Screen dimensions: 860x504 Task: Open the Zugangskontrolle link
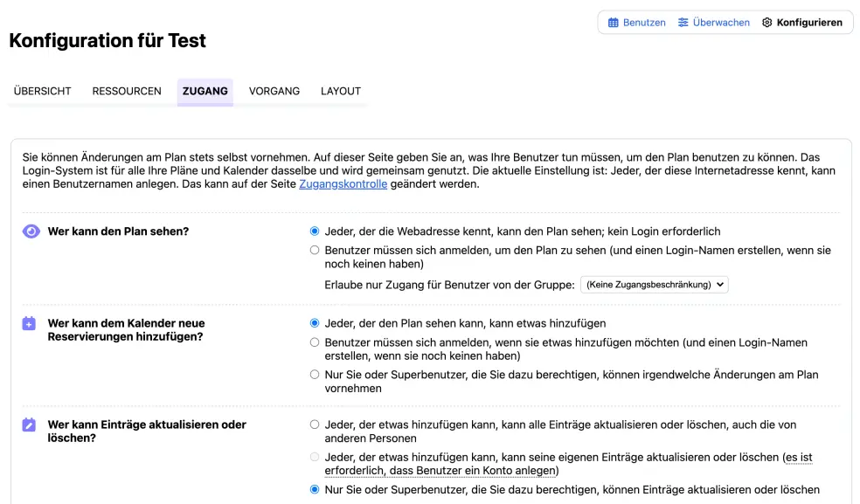coord(342,183)
